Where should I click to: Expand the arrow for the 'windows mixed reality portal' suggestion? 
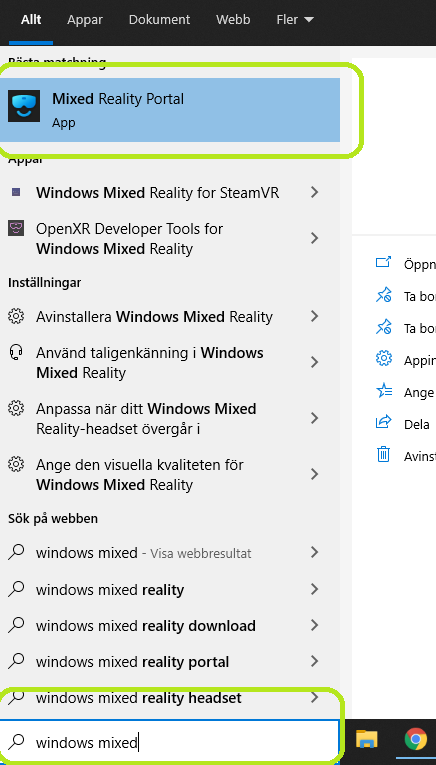pos(315,662)
